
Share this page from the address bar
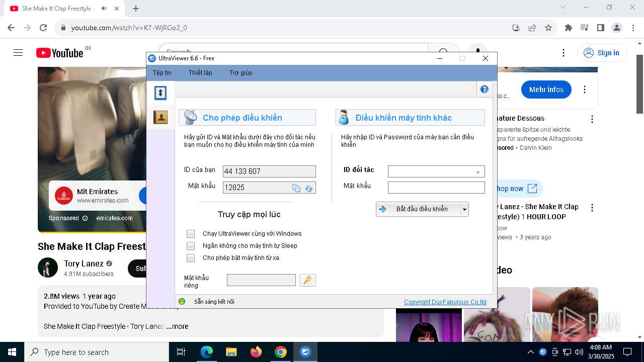532,28
